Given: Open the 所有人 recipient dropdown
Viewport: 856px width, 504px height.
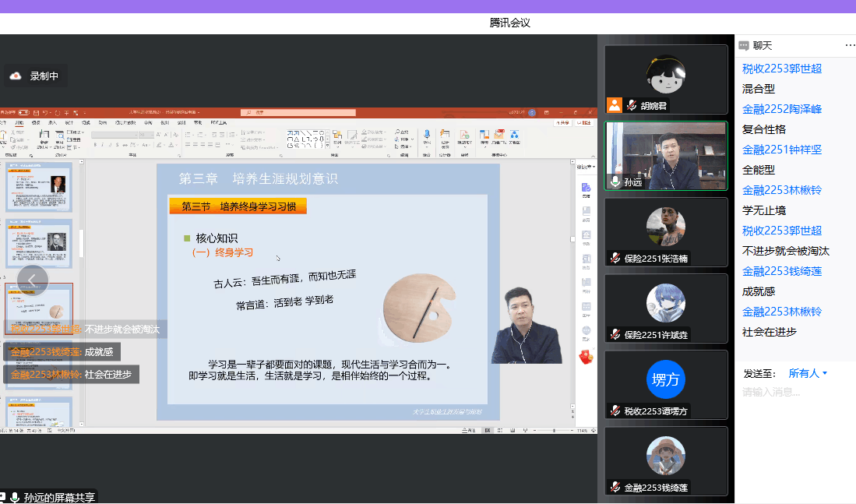Looking at the screenshot, I should [808, 373].
